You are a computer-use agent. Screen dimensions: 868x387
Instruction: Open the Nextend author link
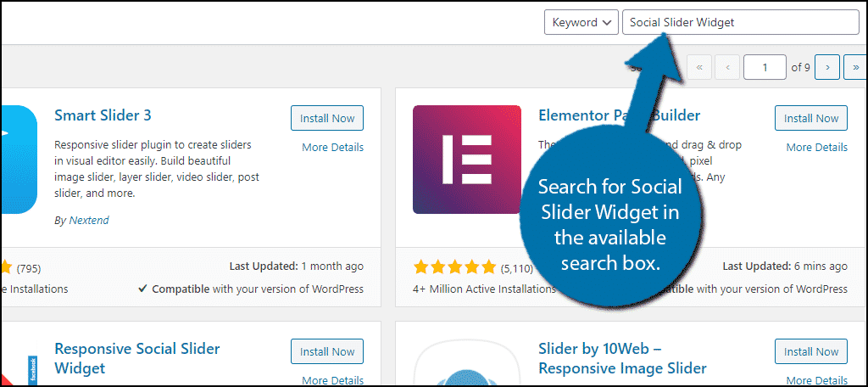[x=89, y=221]
